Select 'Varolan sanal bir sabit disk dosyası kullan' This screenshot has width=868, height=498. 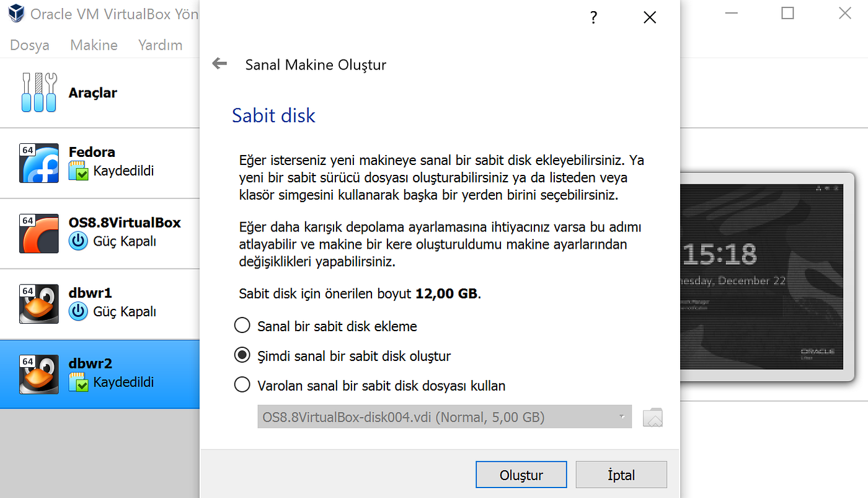370,386
